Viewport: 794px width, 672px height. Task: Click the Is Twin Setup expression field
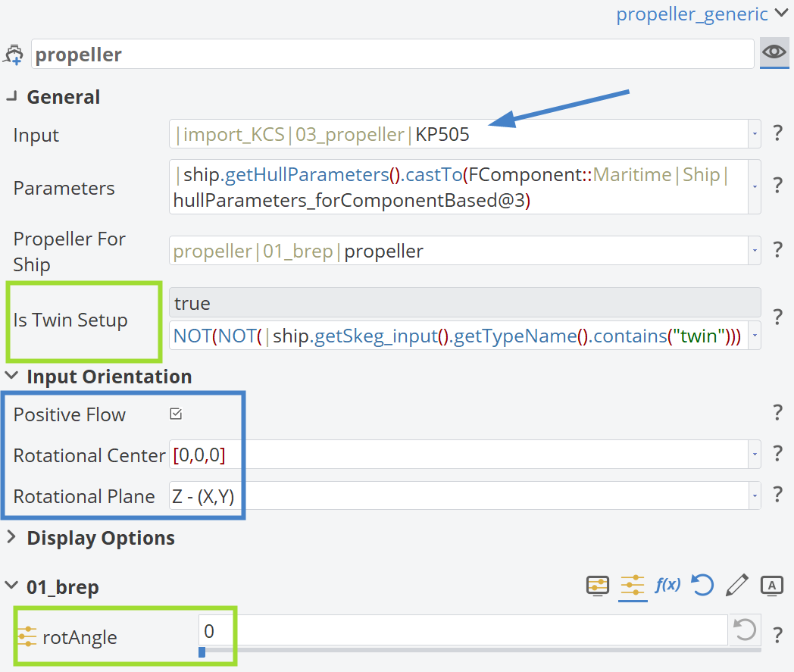point(458,335)
